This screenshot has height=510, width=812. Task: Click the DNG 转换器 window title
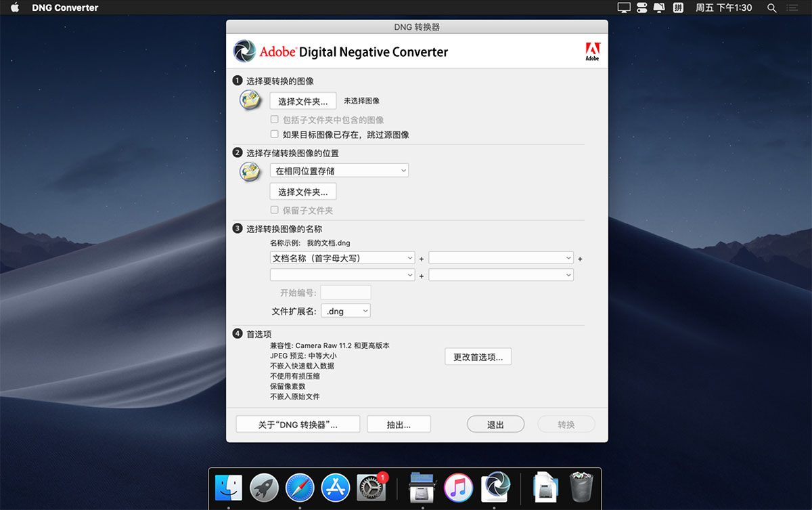pyautogui.click(x=417, y=27)
